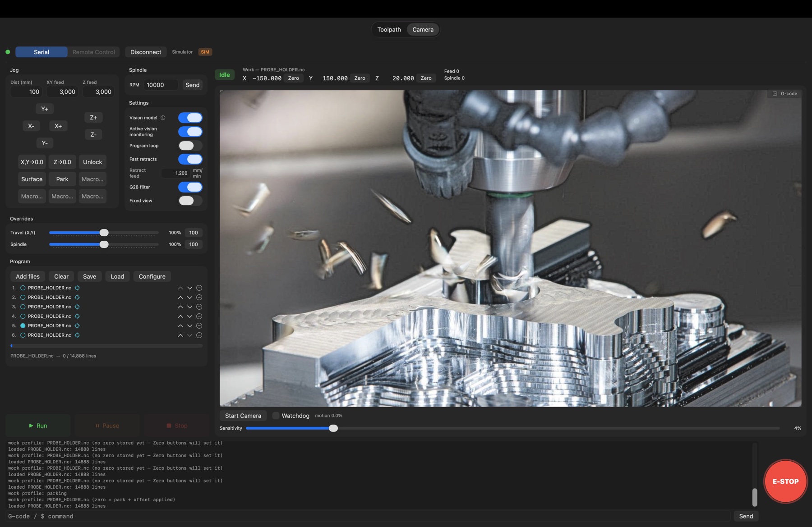Move program row 5 up

point(180,326)
